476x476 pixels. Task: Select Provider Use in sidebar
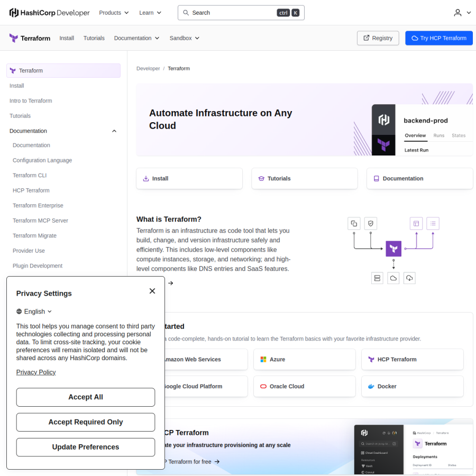(x=29, y=251)
